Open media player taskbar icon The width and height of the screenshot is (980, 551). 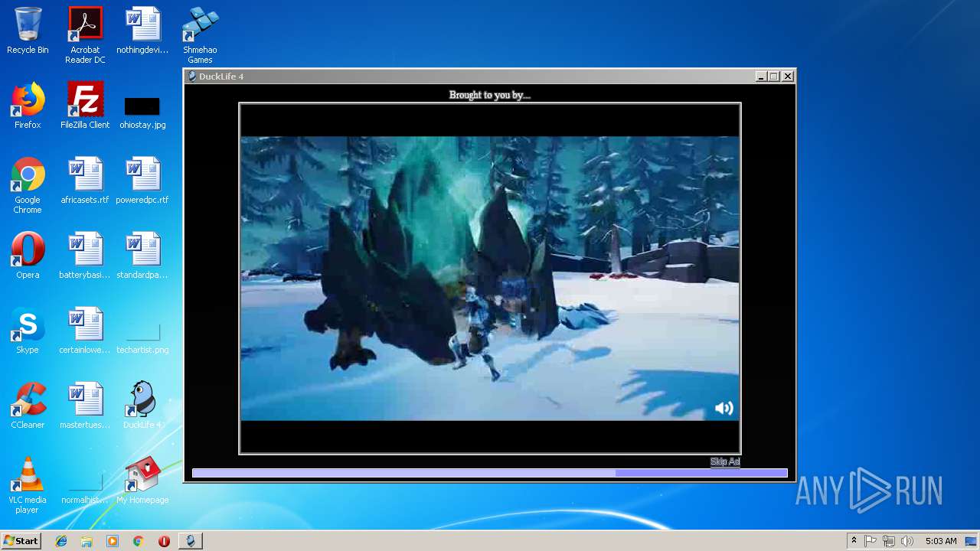(113, 541)
